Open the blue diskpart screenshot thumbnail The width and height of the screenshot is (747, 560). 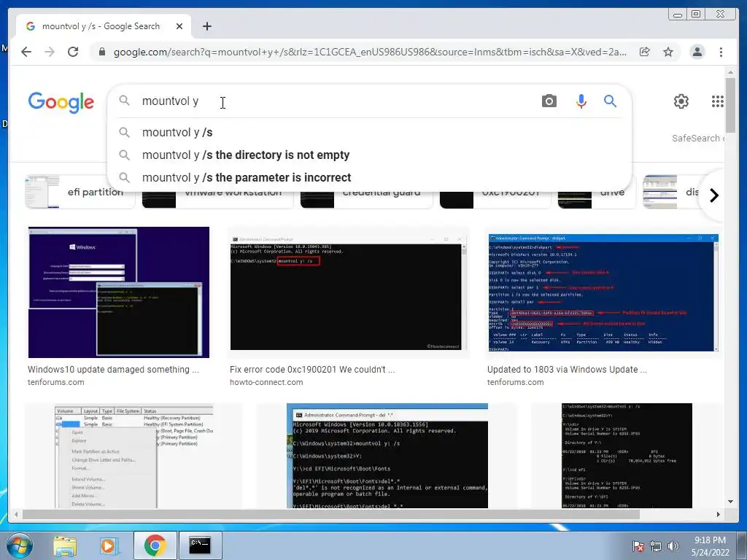pyautogui.click(x=603, y=292)
